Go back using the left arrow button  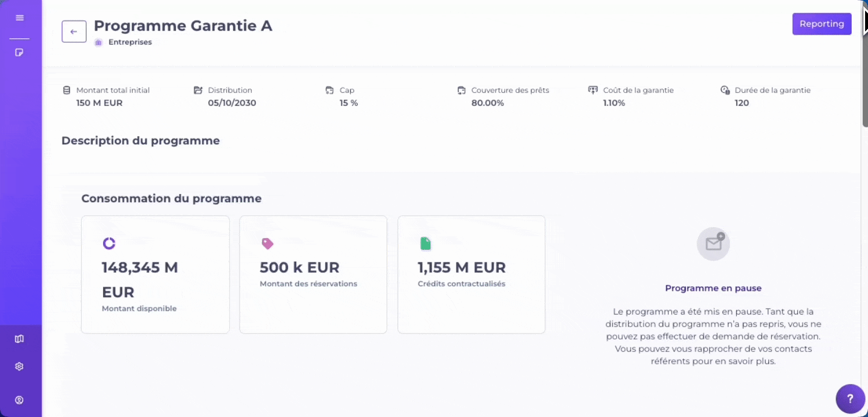[74, 31]
